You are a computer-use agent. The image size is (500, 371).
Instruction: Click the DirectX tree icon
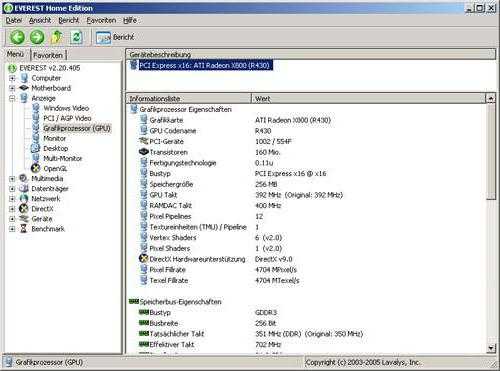(24, 209)
